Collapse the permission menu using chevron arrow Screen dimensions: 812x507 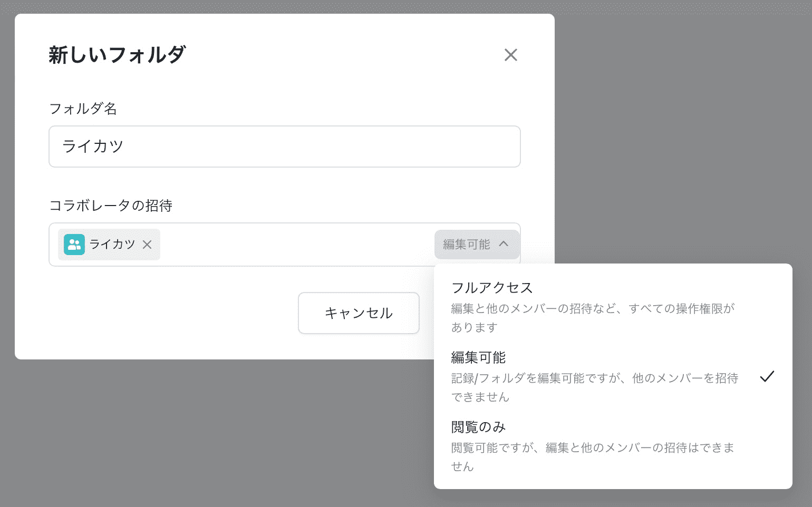click(504, 244)
